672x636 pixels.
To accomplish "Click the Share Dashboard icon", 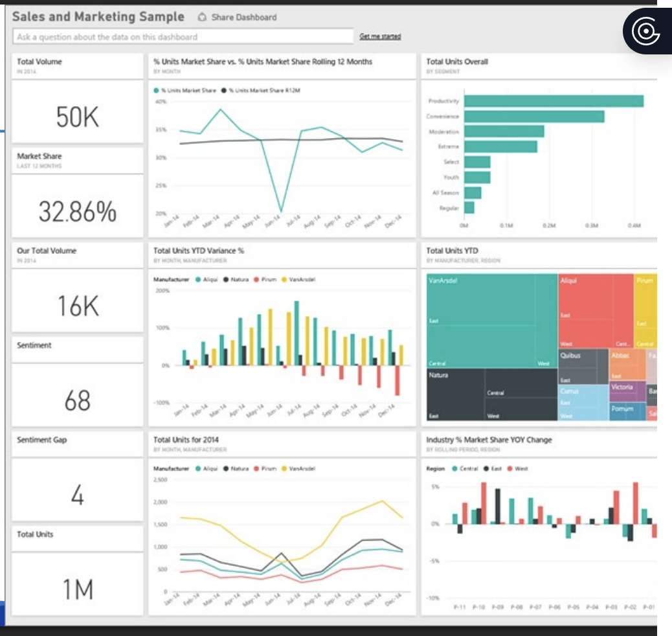I will click(x=202, y=17).
